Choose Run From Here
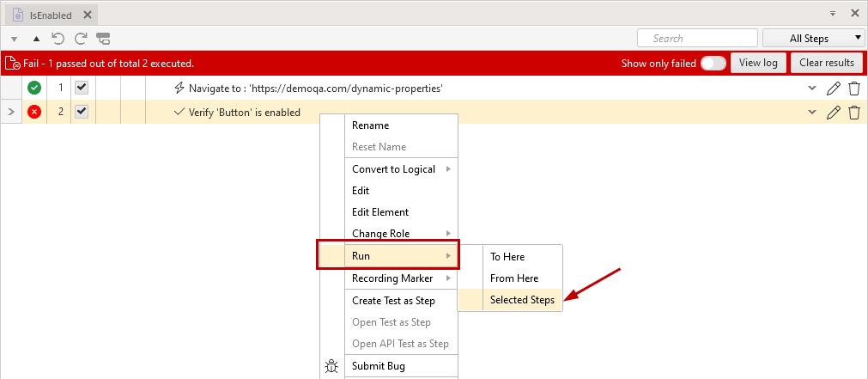 523,278
